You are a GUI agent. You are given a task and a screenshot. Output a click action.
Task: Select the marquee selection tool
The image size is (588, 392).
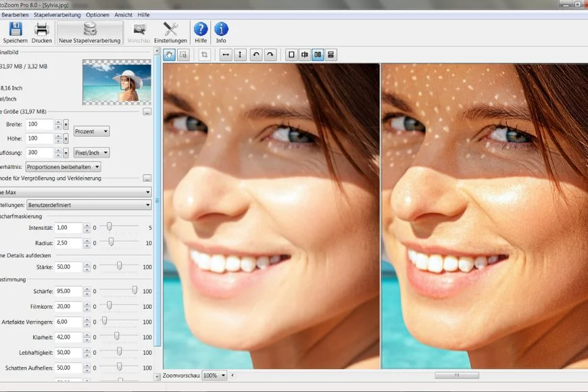pyautogui.click(x=182, y=55)
